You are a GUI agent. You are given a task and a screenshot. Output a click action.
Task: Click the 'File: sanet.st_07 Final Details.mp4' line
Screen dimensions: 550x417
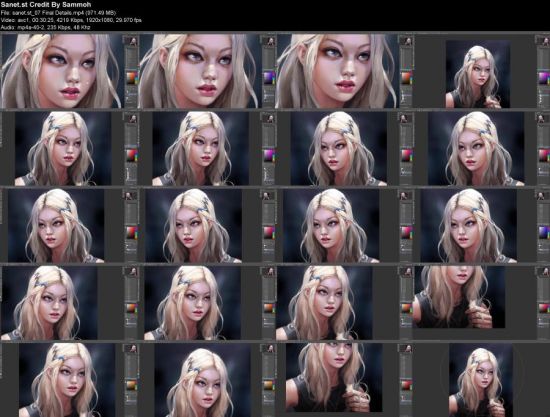point(58,13)
